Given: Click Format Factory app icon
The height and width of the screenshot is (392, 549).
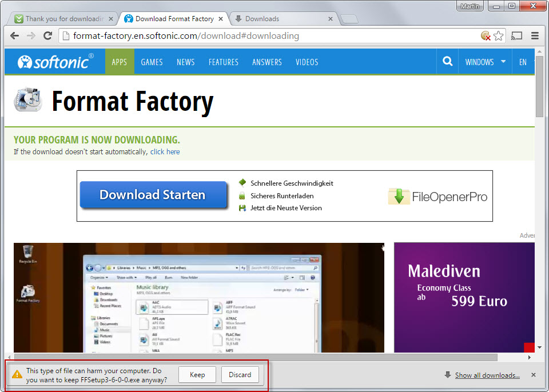Looking at the screenshot, I should pos(27,100).
